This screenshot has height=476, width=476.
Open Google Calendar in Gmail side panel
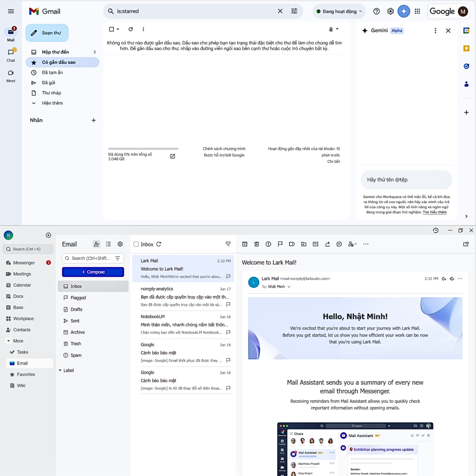pyautogui.click(x=466, y=30)
